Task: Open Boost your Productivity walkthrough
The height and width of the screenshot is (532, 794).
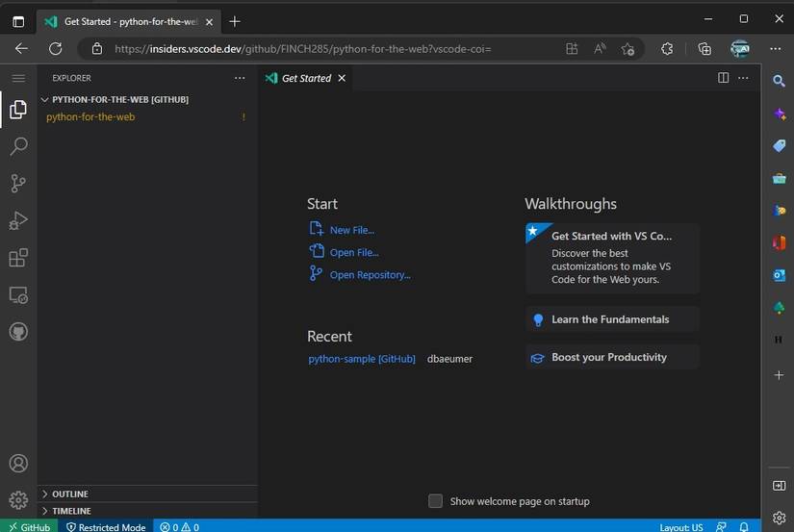Action: click(x=612, y=357)
